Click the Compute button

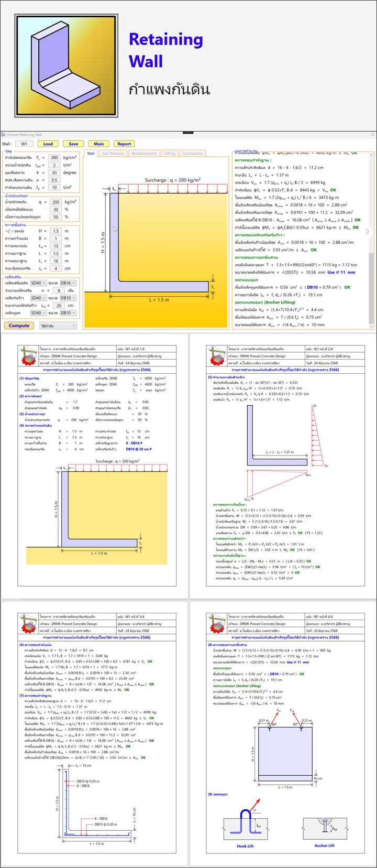(x=19, y=325)
